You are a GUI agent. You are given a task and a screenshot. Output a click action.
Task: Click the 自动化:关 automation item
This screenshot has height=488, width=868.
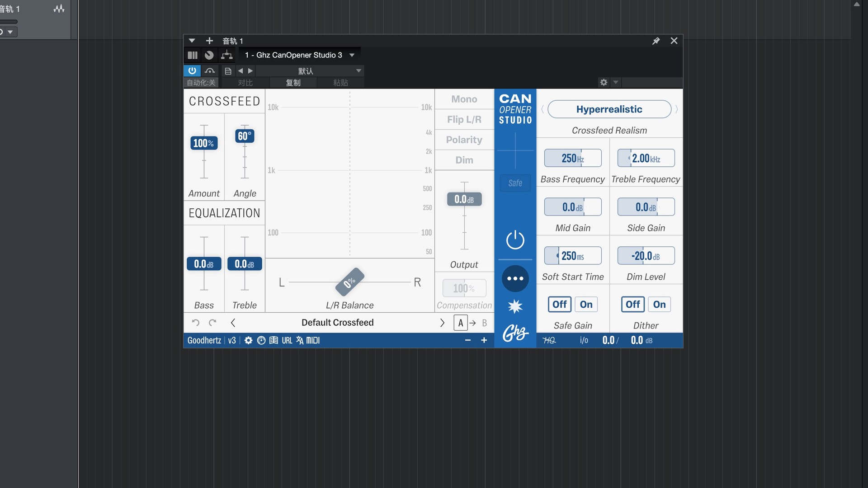[x=201, y=83]
